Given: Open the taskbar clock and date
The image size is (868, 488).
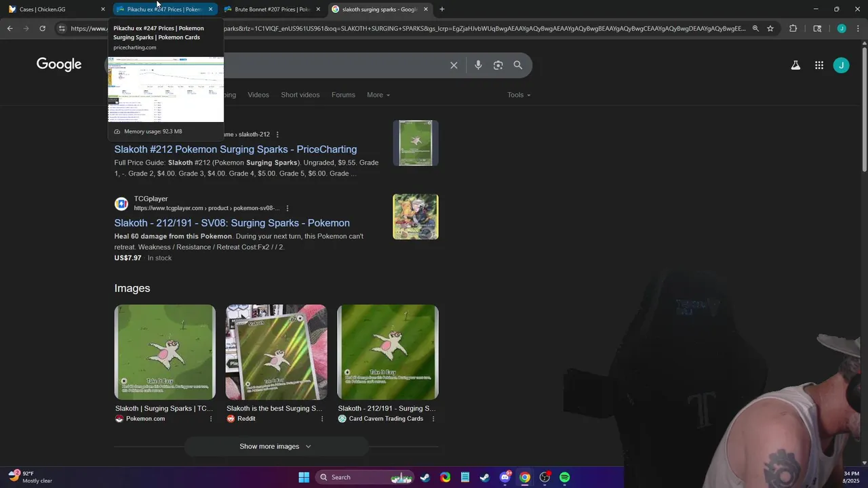Looking at the screenshot, I should (851, 477).
